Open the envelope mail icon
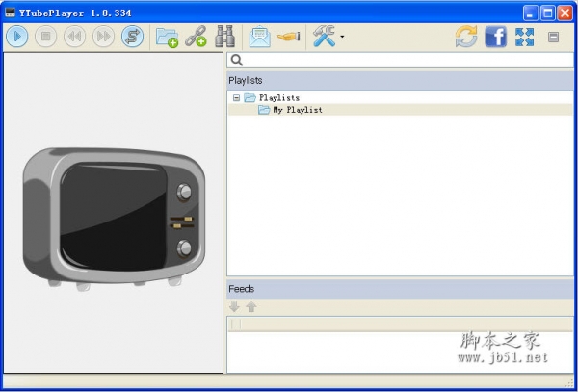 point(260,37)
